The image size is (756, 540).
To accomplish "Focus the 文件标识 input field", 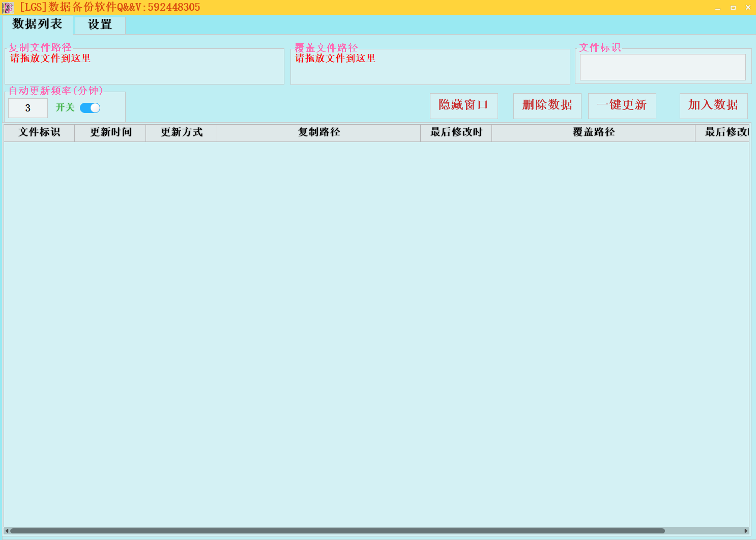I will pos(663,67).
